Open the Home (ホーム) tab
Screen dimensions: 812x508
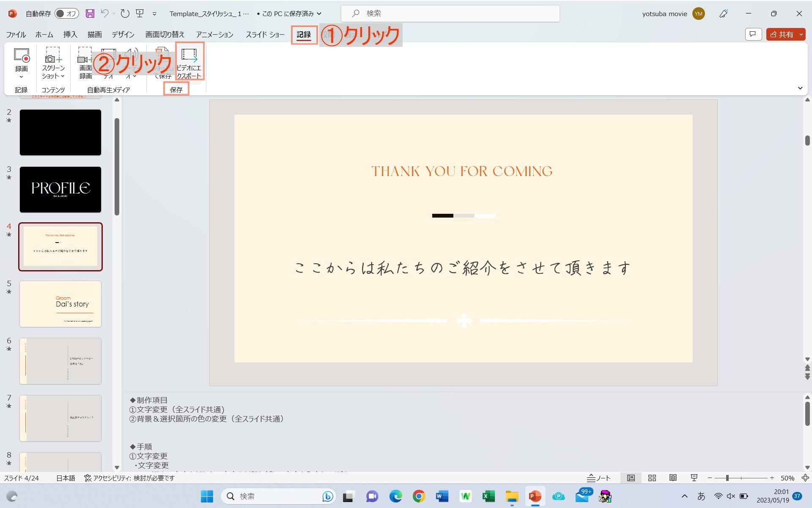(x=44, y=35)
